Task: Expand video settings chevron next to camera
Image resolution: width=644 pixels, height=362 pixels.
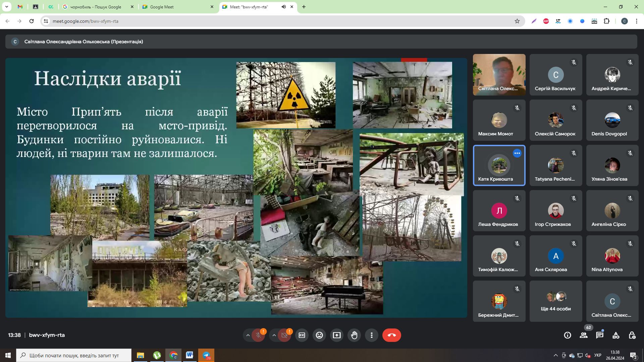Action: tap(274, 335)
